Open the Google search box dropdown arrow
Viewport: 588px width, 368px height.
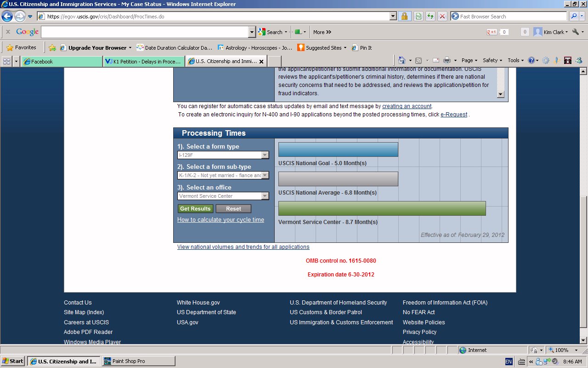251,32
